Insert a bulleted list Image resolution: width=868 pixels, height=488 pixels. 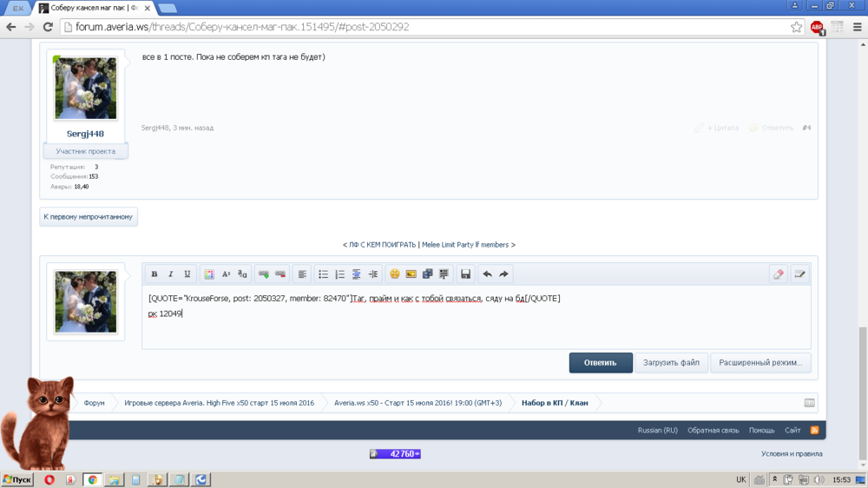point(323,274)
